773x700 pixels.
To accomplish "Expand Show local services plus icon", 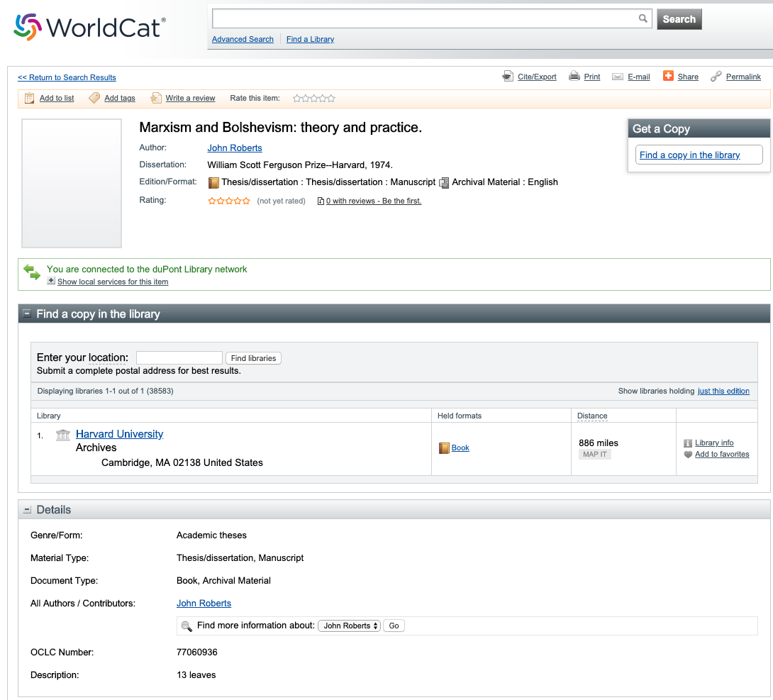I will click(x=51, y=281).
